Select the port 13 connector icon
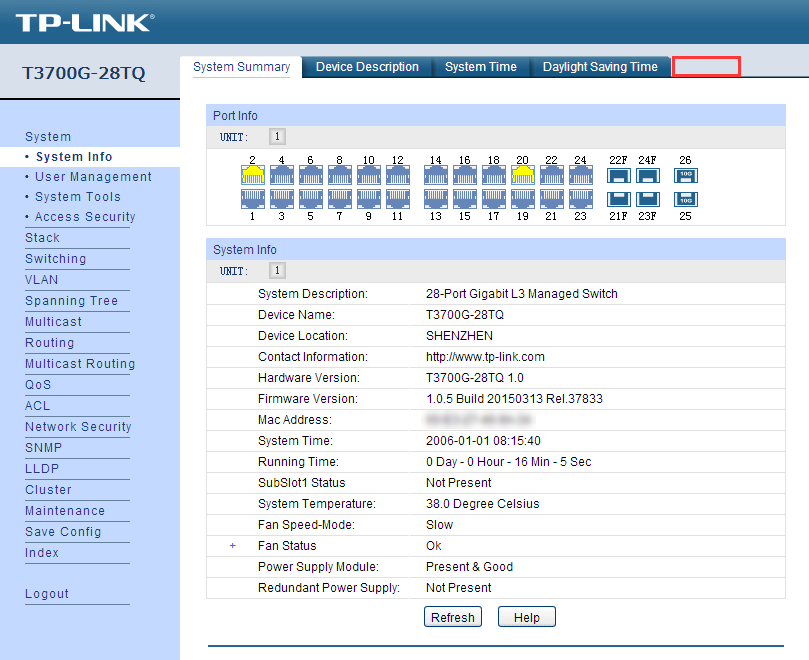This screenshot has width=809, height=660. 437,198
